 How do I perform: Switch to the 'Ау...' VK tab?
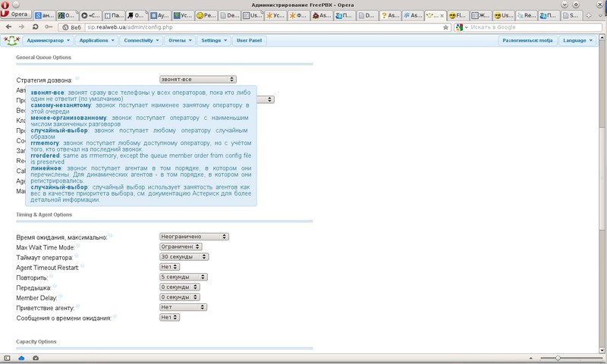click(159, 15)
